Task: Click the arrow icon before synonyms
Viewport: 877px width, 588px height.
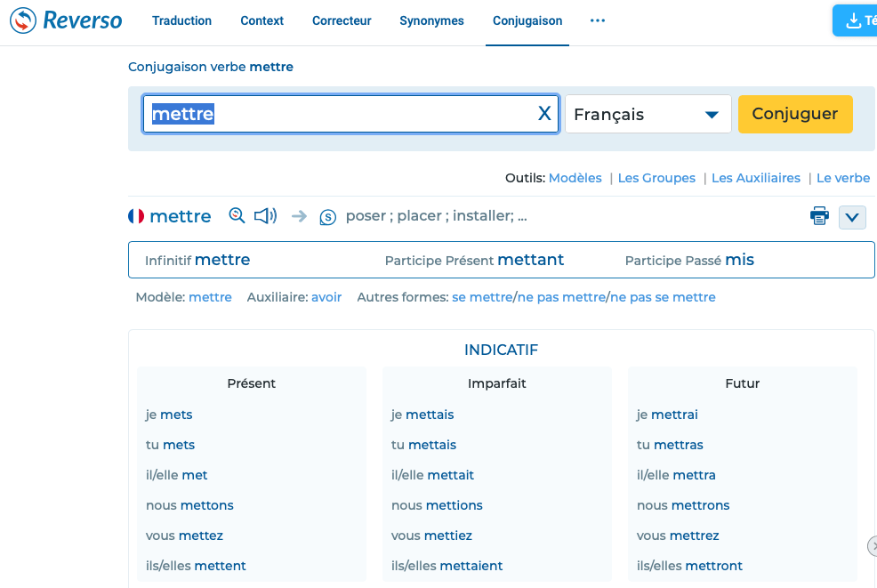Action: click(299, 216)
